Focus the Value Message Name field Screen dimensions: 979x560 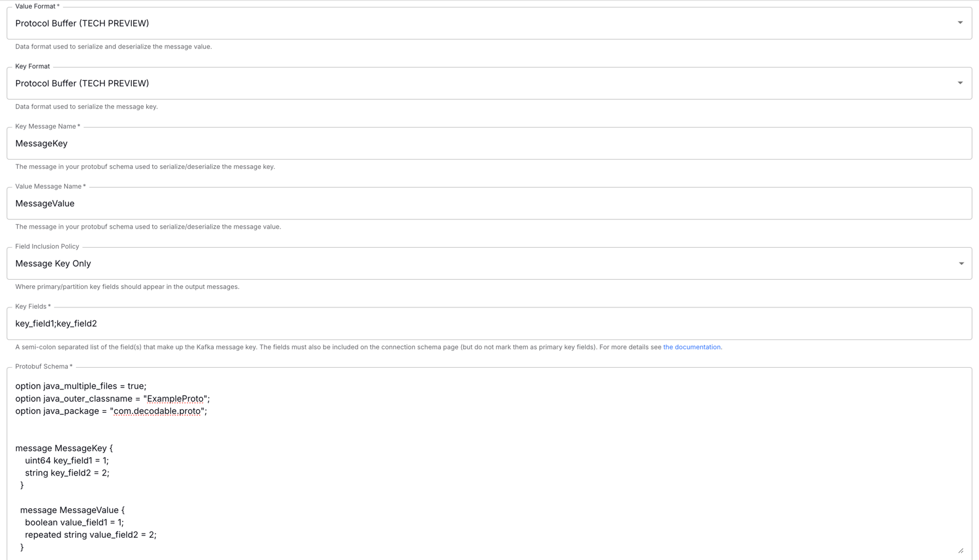489,203
